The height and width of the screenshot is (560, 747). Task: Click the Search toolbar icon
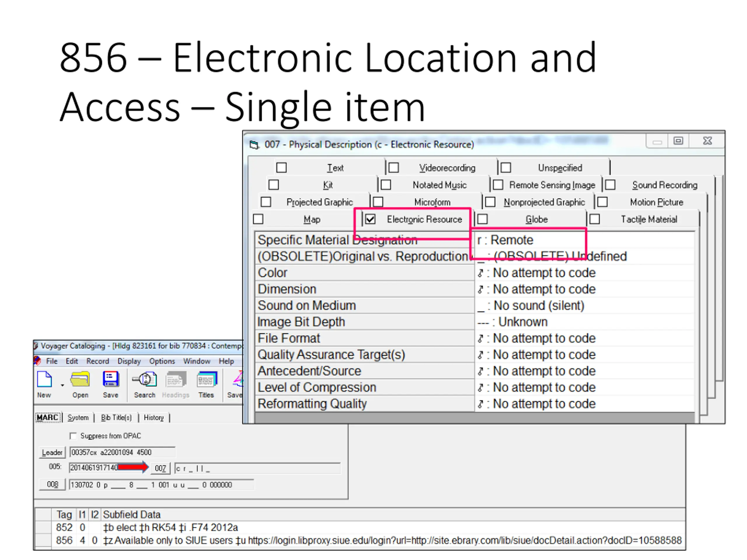click(x=144, y=379)
